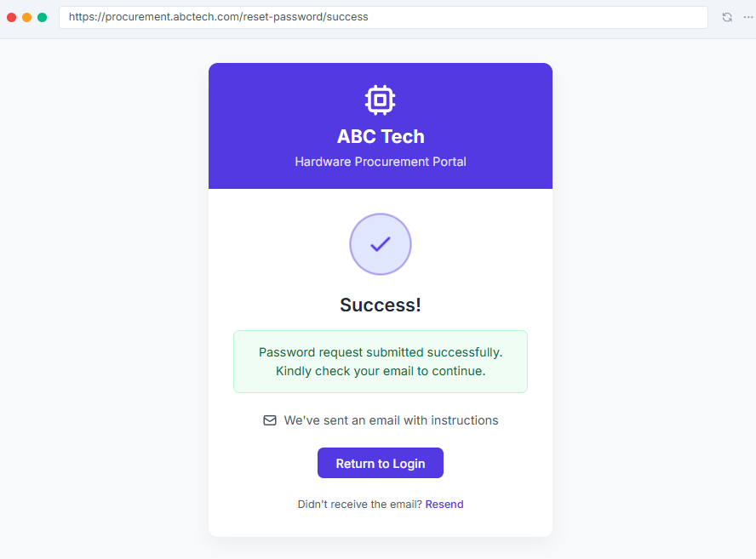Image resolution: width=756 pixels, height=559 pixels.
Task: Click the green maximize window dot
Action: pos(43,17)
